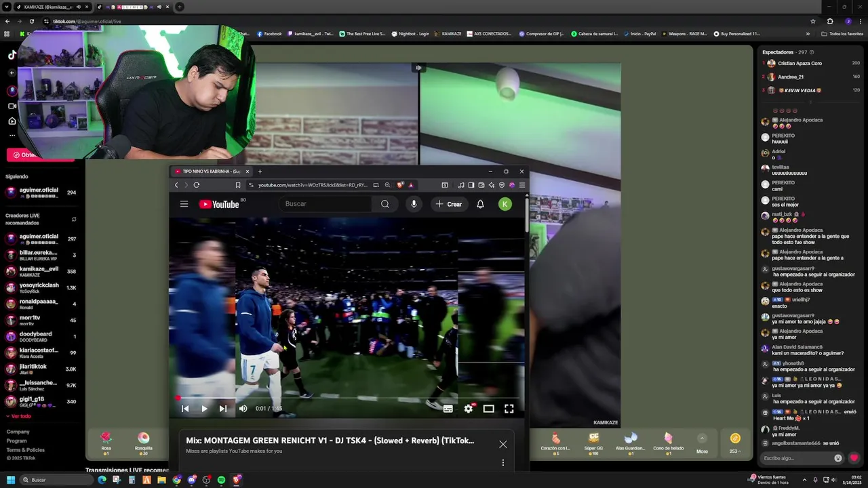The image size is (868, 488).
Task: Toggle subtitles in the YouTube player
Action: (x=448, y=409)
